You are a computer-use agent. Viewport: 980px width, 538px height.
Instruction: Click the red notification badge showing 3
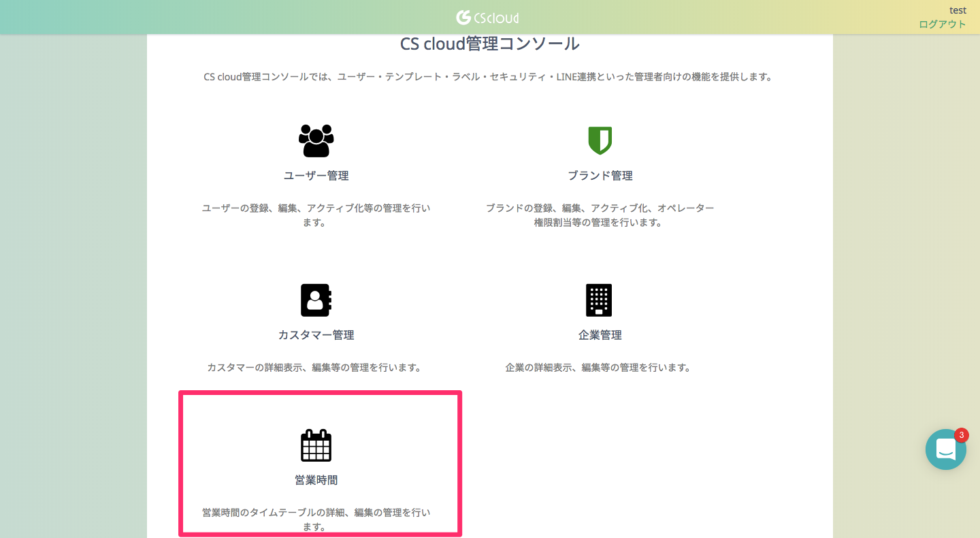[x=961, y=434]
